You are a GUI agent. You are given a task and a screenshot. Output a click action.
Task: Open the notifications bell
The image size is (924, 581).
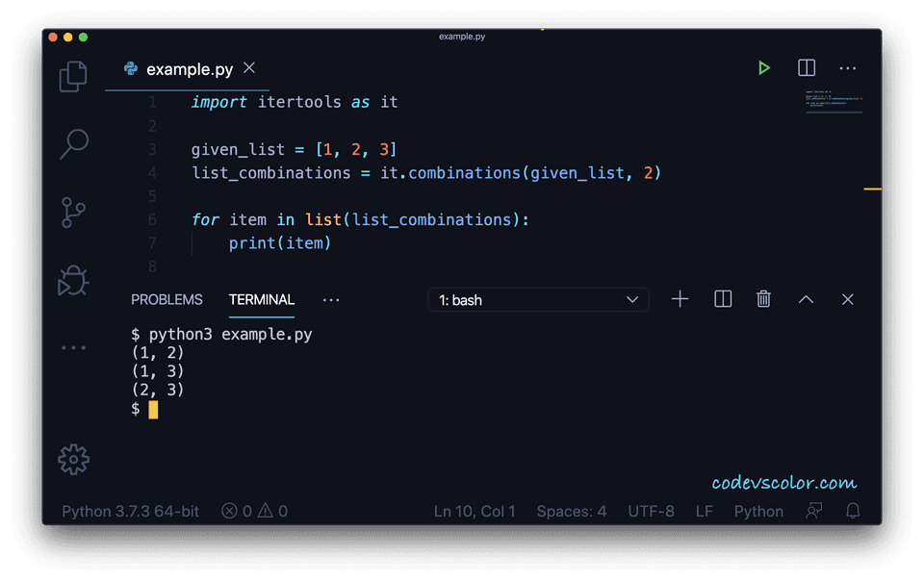point(853,511)
